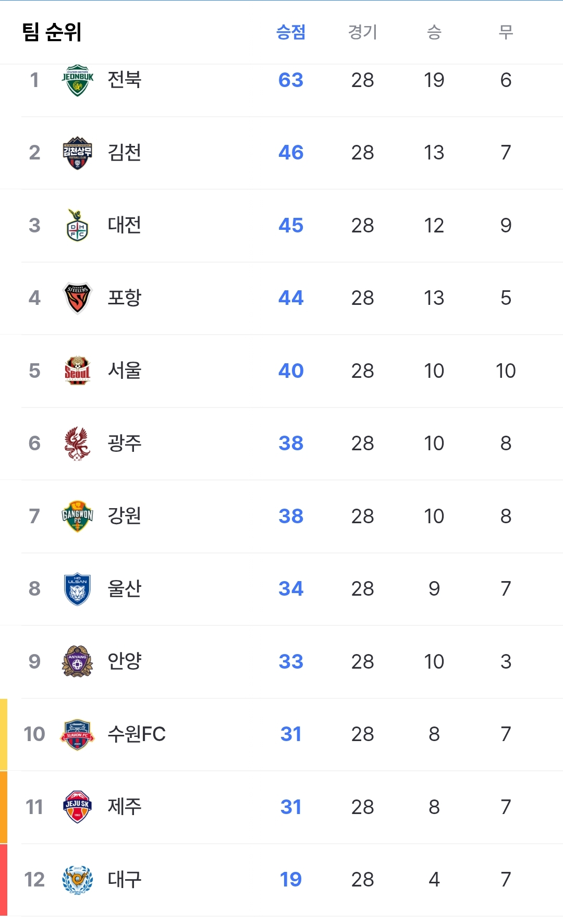The height and width of the screenshot is (924, 563).
Task: Open the FC Seoul emblem
Action: point(77,371)
